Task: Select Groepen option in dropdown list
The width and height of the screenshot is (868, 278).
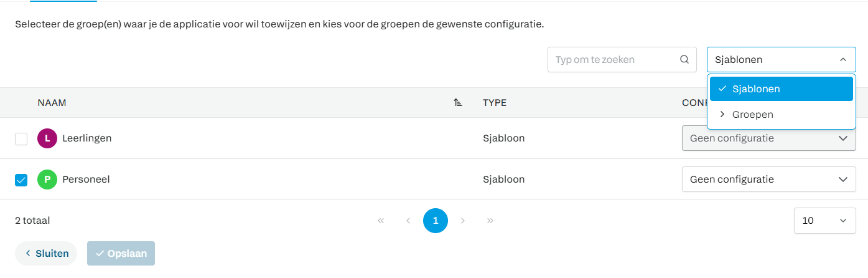Action: [781, 115]
